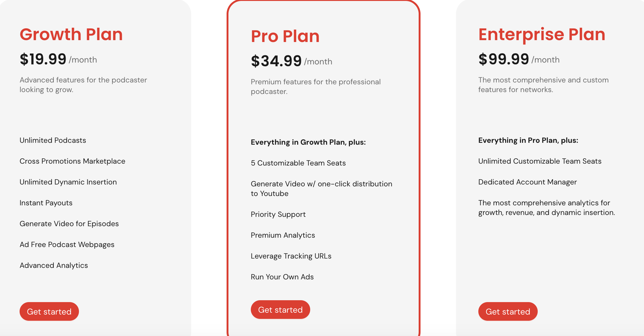Click the Advanced Analytics feature line

[54, 265]
